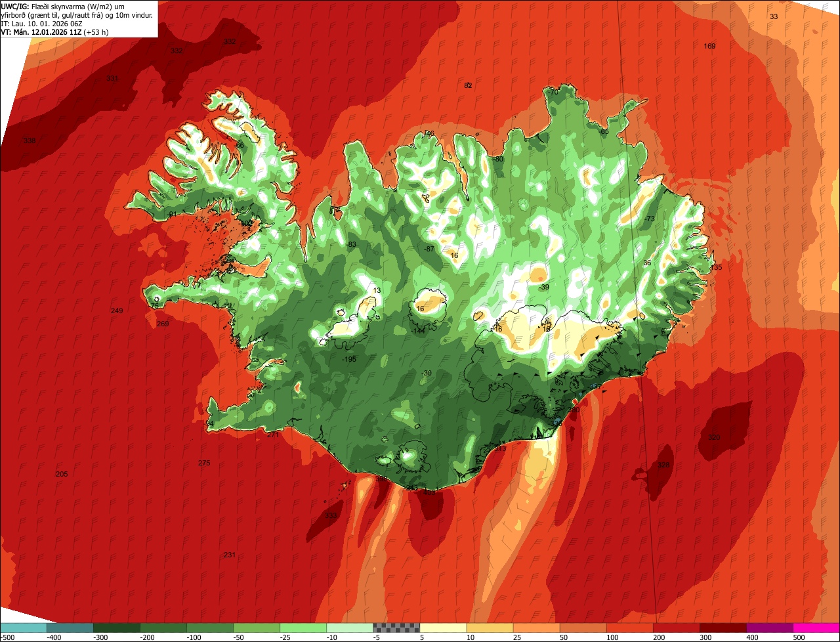840x642 pixels.
Task: Click the 'VT: Mán. 12.01.2026 11Z (+53 h)' line
Action: pos(54,32)
